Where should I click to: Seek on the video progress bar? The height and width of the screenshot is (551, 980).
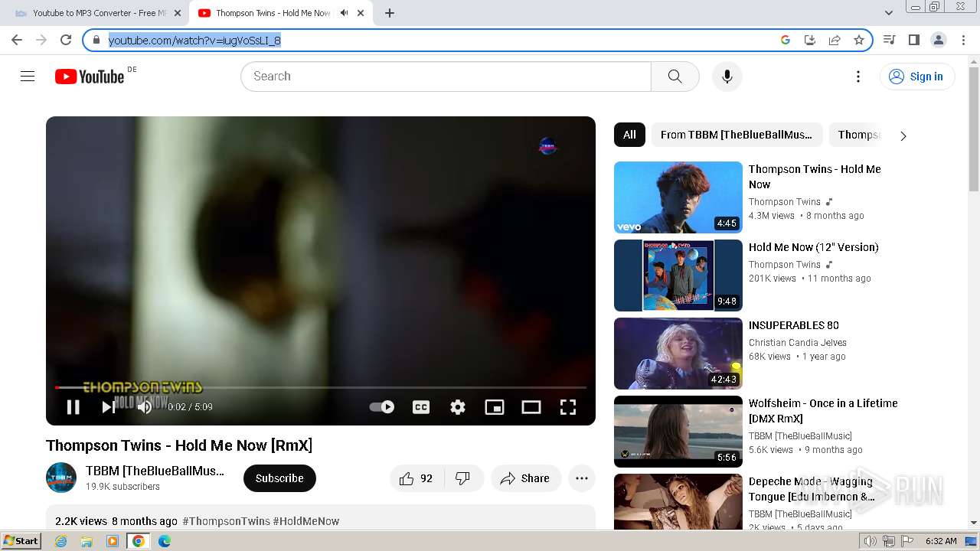click(321, 387)
